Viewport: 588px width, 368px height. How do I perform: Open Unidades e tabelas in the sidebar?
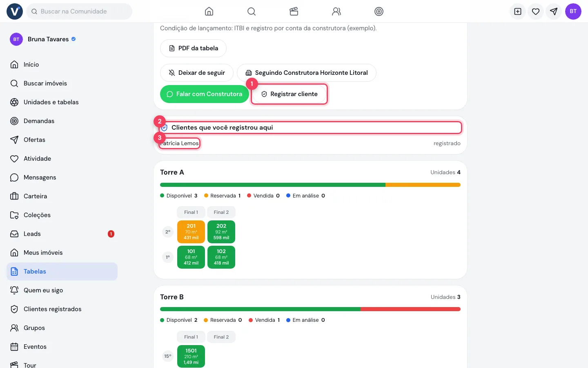pyautogui.click(x=62, y=102)
